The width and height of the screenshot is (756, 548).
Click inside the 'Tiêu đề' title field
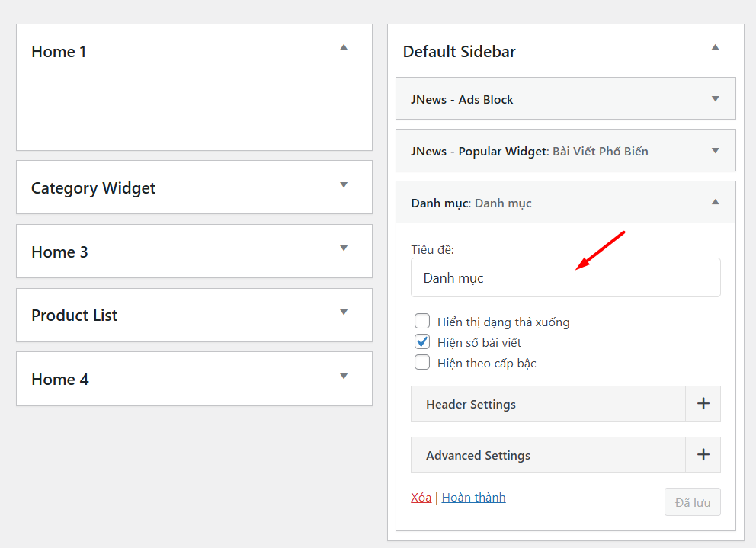(565, 277)
